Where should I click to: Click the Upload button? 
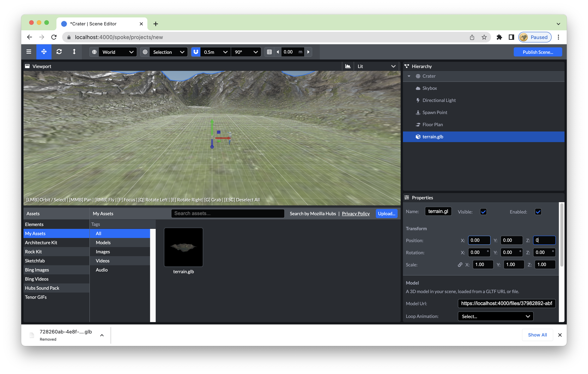tap(387, 214)
